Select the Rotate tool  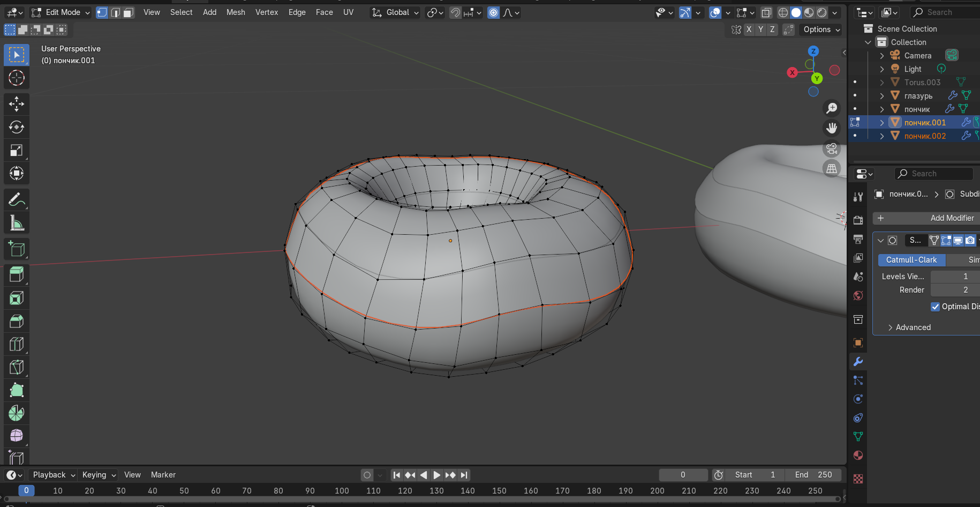17,127
